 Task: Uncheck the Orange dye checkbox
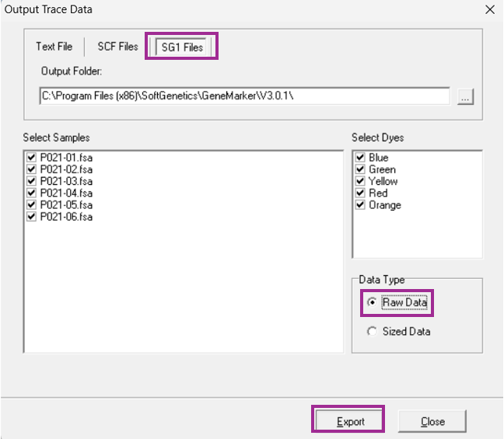pyautogui.click(x=360, y=205)
